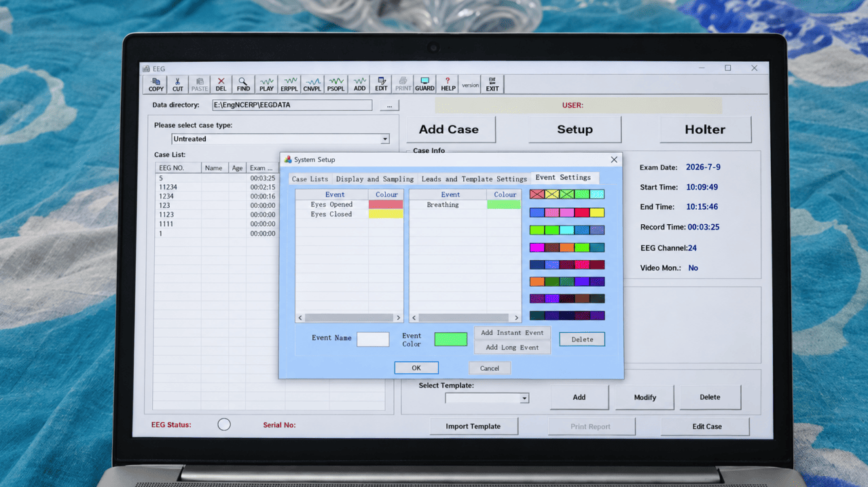868x487 pixels.
Task: Click the Edit Case button
Action: [x=706, y=426]
